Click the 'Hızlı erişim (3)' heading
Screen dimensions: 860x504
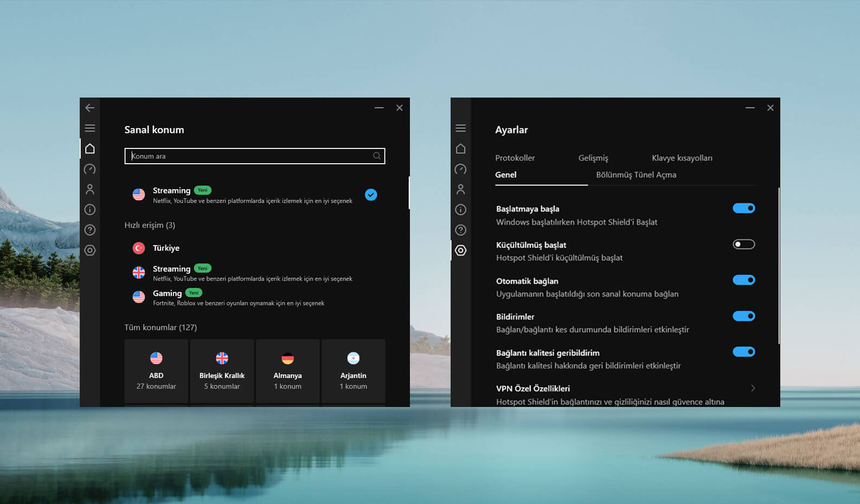[x=150, y=225]
